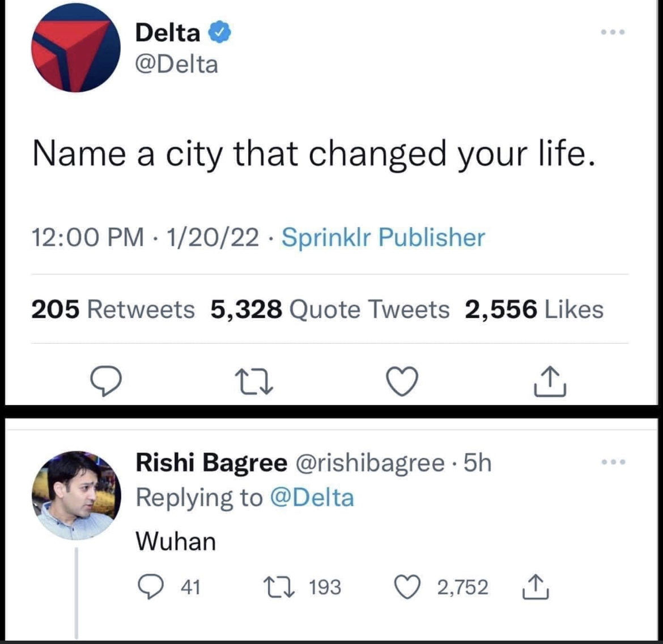View the 5,328 Quote Tweets list
The image size is (663, 644).
(330, 309)
